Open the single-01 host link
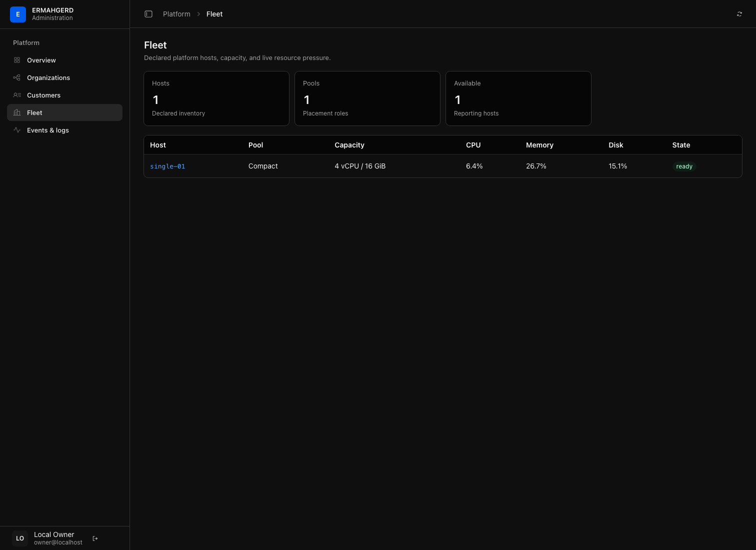The height and width of the screenshot is (550, 756). click(x=167, y=166)
